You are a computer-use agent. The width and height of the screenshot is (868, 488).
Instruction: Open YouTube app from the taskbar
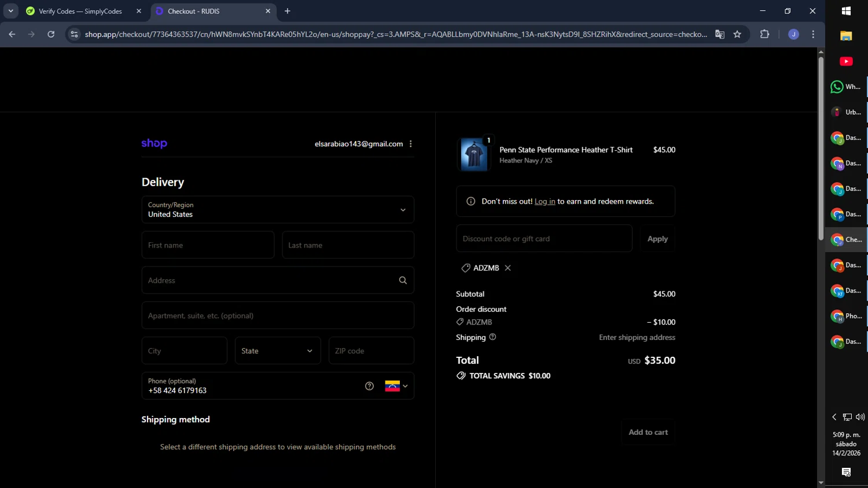pos(846,61)
